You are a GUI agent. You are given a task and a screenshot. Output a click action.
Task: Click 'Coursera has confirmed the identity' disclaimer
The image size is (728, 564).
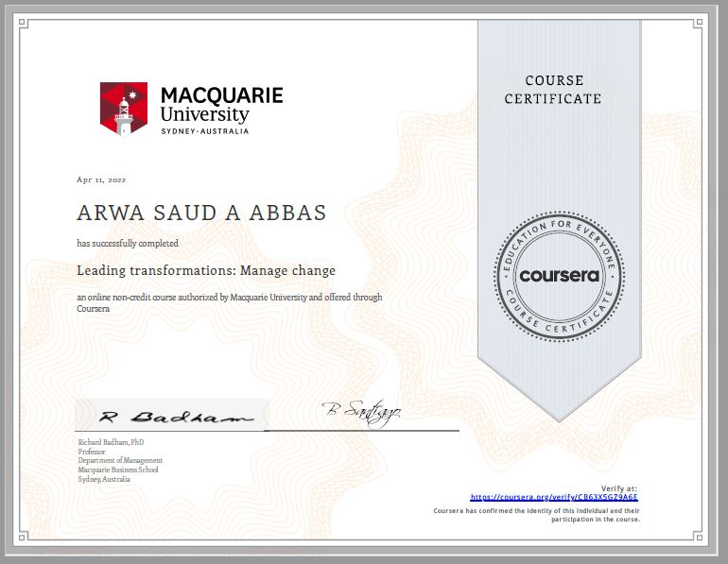pos(536,515)
